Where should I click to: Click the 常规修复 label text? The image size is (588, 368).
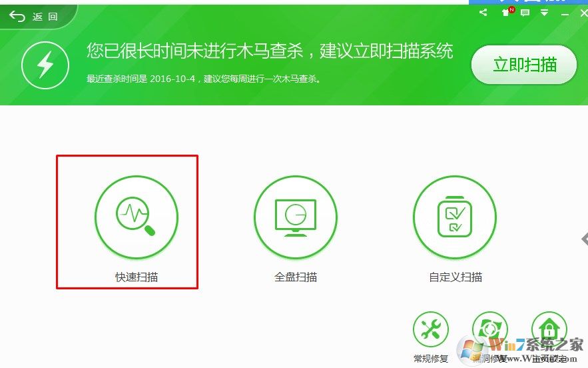(x=431, y=359)
